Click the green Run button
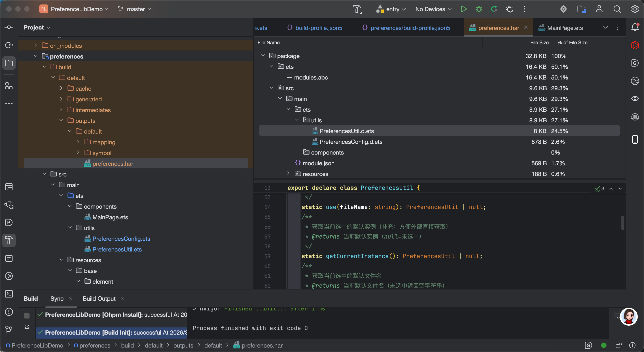Viewport: 644px width, 352px height. pos(464,9)
